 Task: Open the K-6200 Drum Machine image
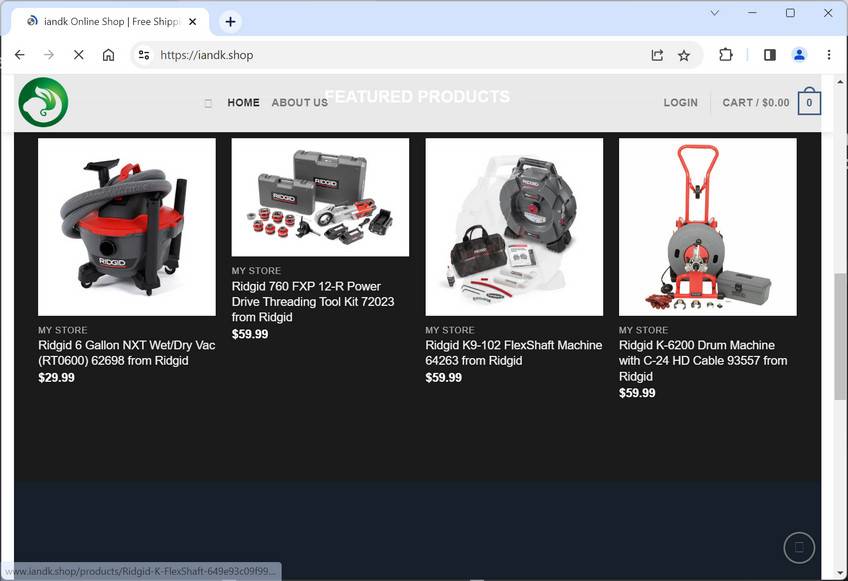click(707, 227)
